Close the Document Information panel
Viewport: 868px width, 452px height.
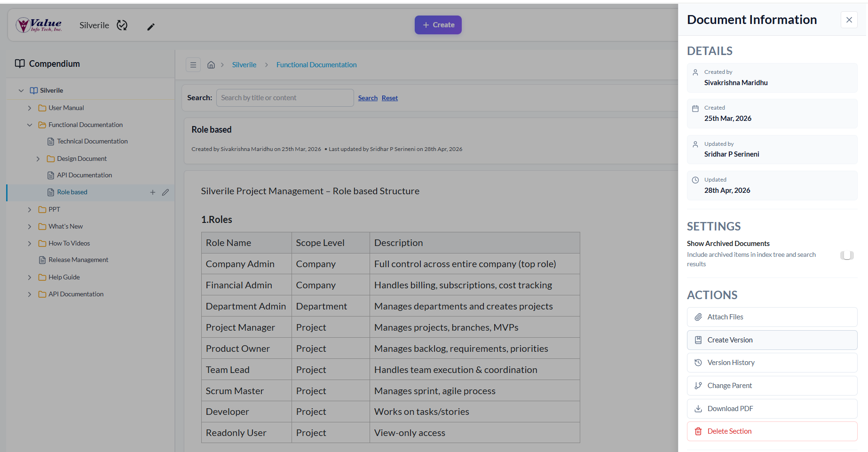pyautogui.click(x=849, y=20)
